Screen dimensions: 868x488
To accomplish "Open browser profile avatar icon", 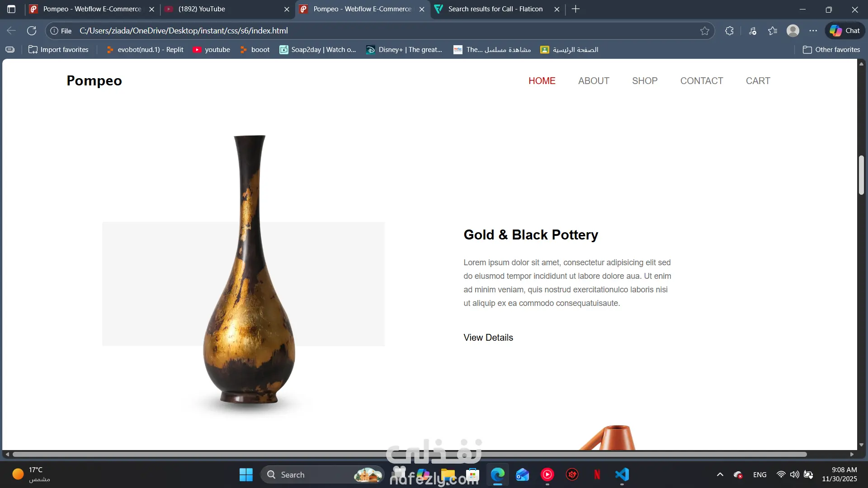I will [x=793, y=31].
